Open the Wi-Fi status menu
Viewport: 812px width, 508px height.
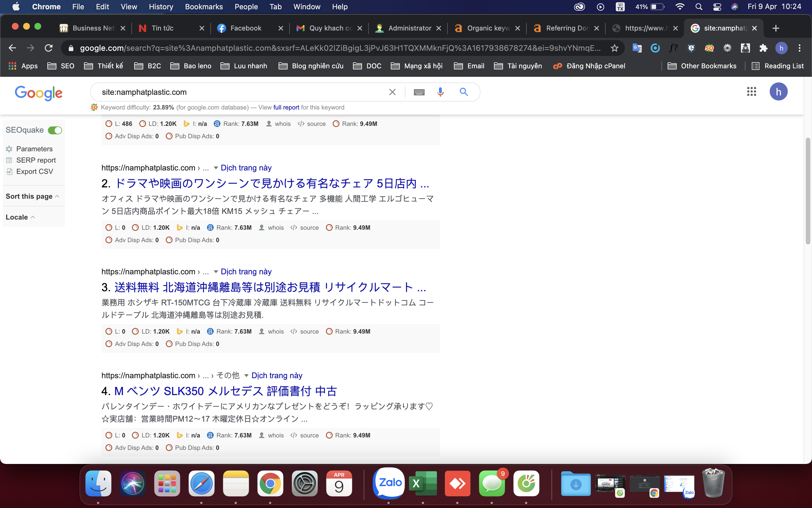click(680, 7)
